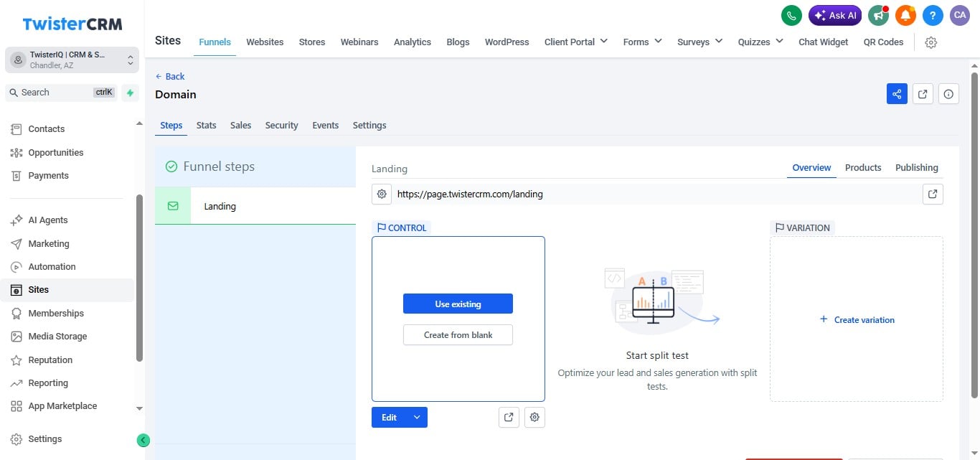Open the Surveys dropdown menu
Image resolution: width=980 pixels, height=460 pixels.
(700, 42)
